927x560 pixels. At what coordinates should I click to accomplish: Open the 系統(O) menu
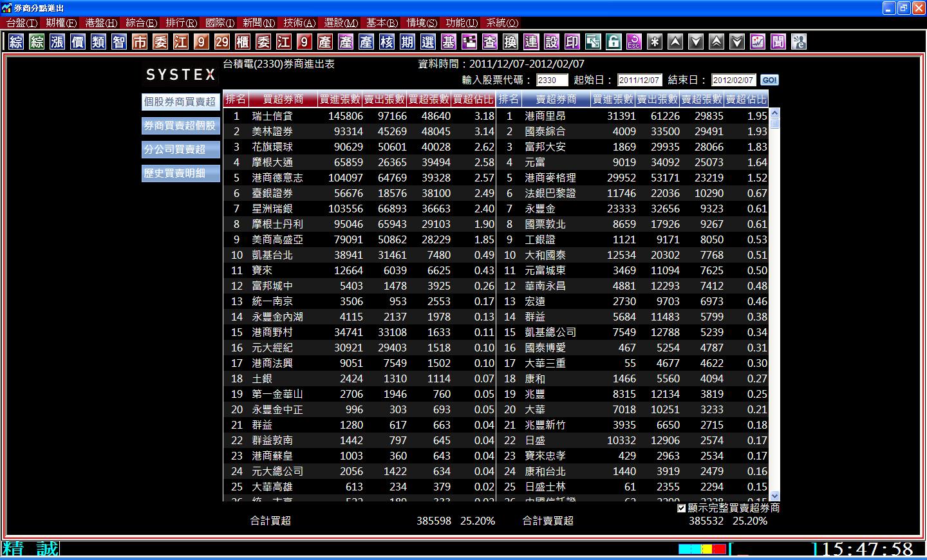pyautogui.click(x=502, y=23)
